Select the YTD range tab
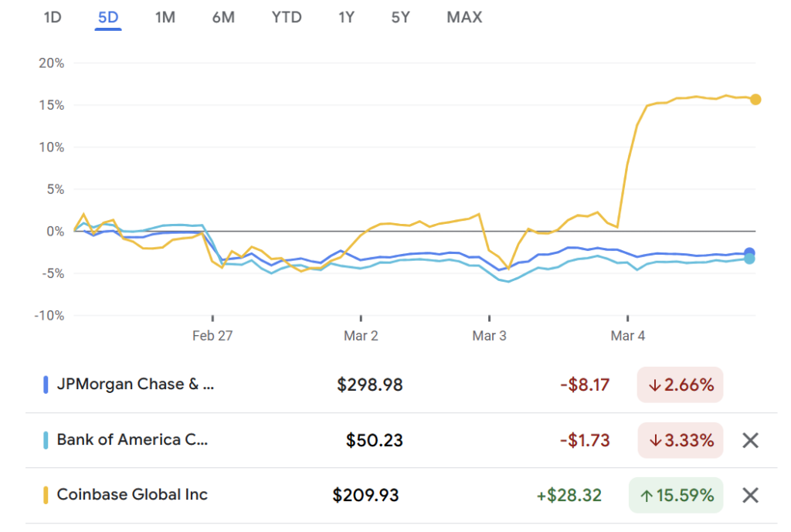This screenshot has width=791, height=532. (287, 17)
